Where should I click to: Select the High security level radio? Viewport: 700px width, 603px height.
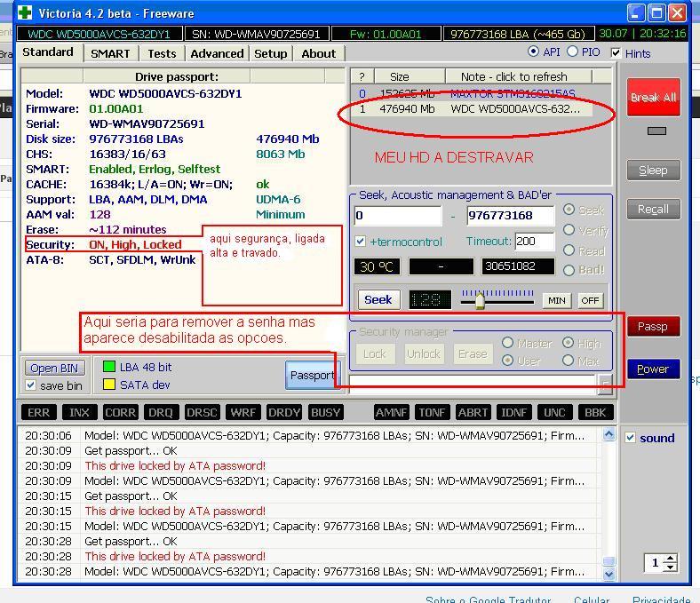[x=568, y=343]
